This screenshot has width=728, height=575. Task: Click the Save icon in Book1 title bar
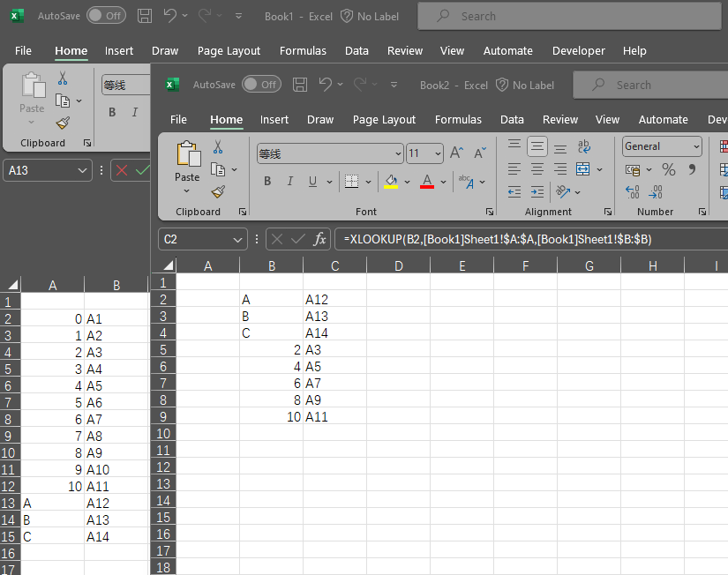tap(145, 16)
